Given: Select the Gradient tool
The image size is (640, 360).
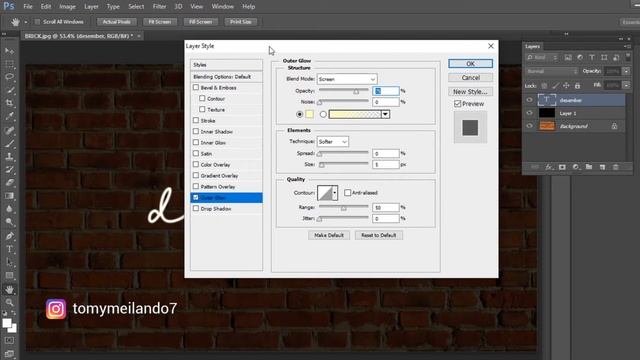Looking at the screenshot, I should (9, 196).
